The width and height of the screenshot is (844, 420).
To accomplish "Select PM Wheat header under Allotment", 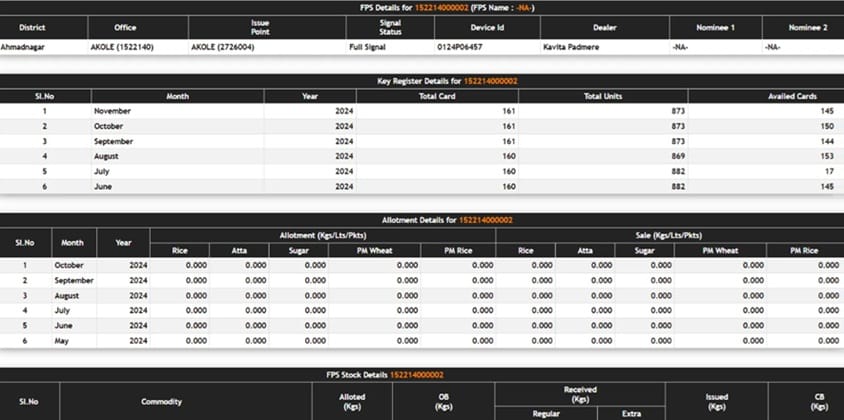I will coord(374,250).
